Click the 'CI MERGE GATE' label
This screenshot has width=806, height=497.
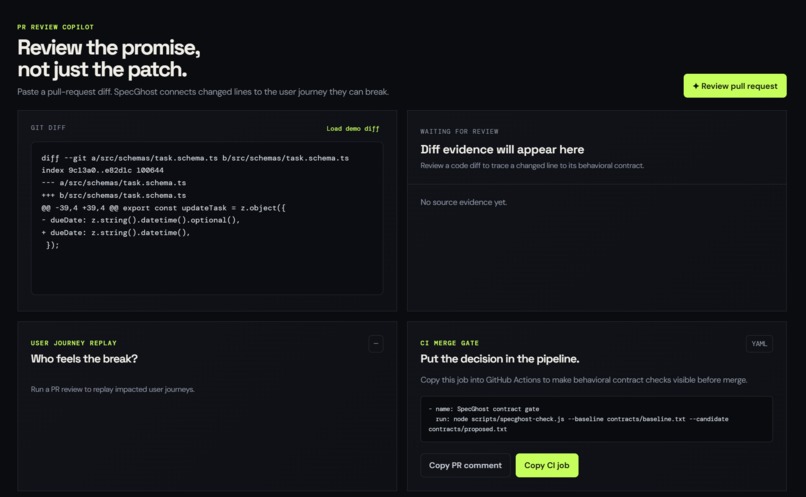point(449,343)
